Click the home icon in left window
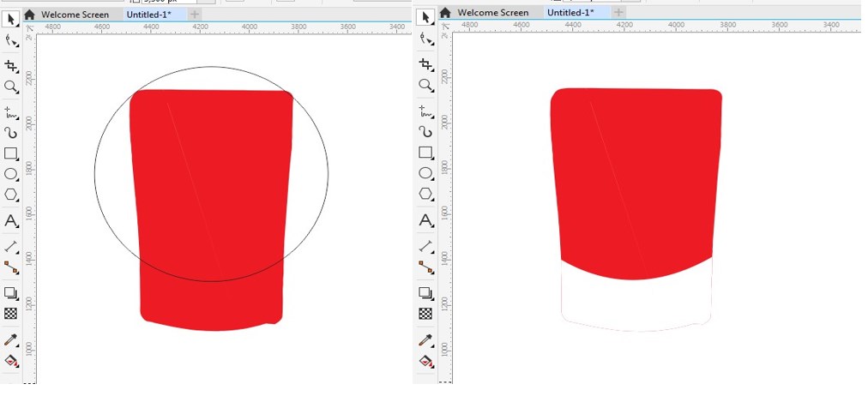This screenshot has width=868, height=396. click(x=30, y=15)
